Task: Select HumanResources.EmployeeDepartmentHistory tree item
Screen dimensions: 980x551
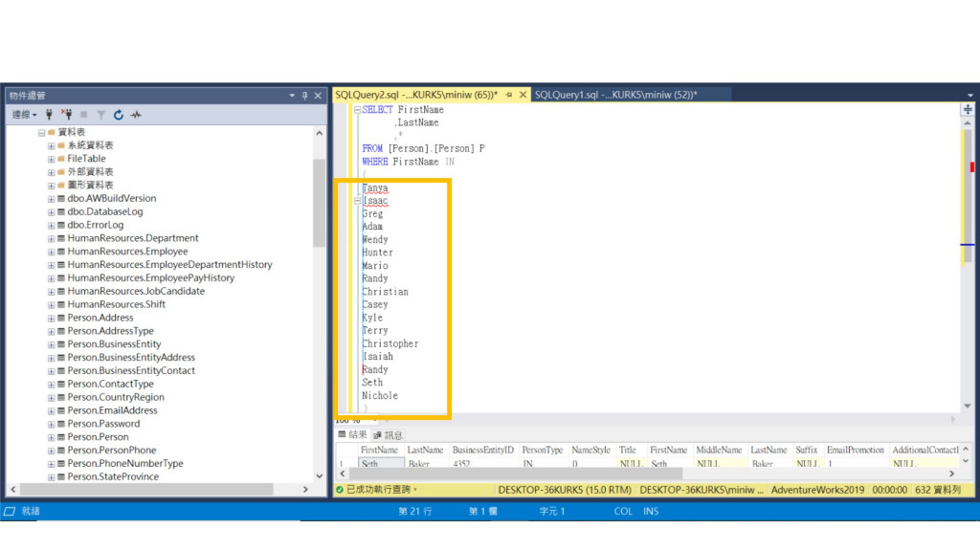Action: (x=169, y=265)
